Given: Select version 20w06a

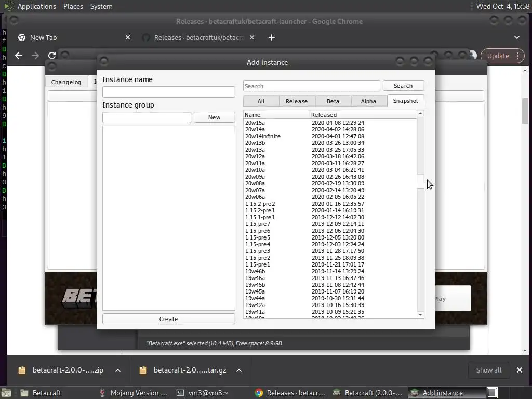Looking at the screenshot, I should (x=330, y=197).
